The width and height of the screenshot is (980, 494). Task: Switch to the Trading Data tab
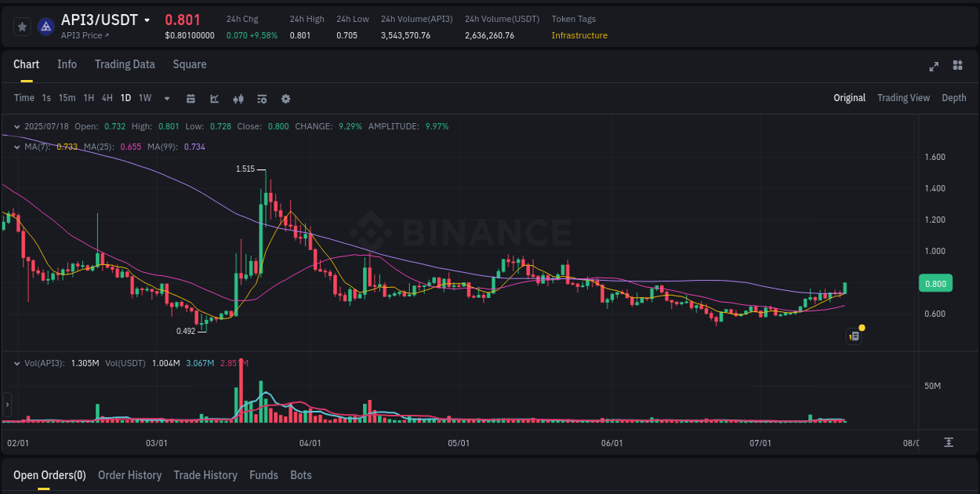click(x=125, y=64)
